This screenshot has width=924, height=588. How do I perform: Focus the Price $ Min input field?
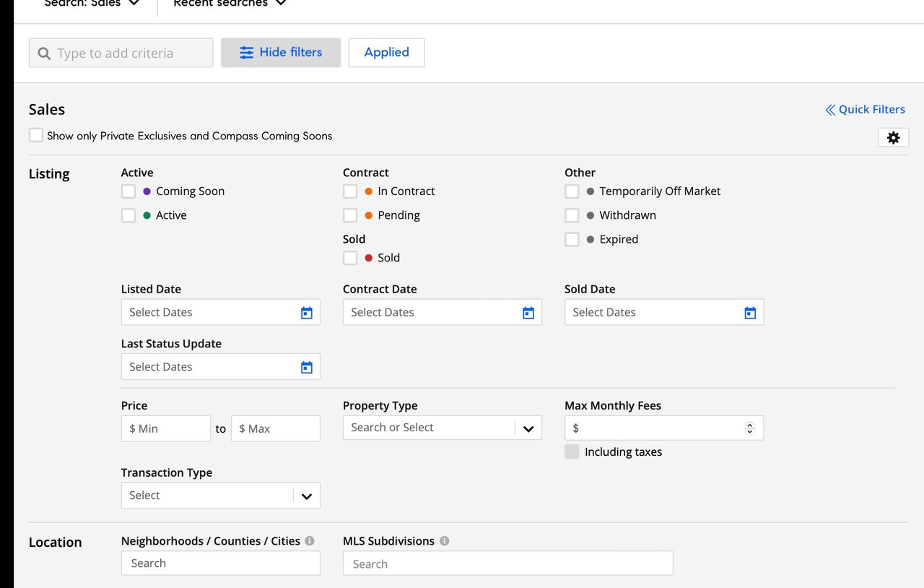166,428
